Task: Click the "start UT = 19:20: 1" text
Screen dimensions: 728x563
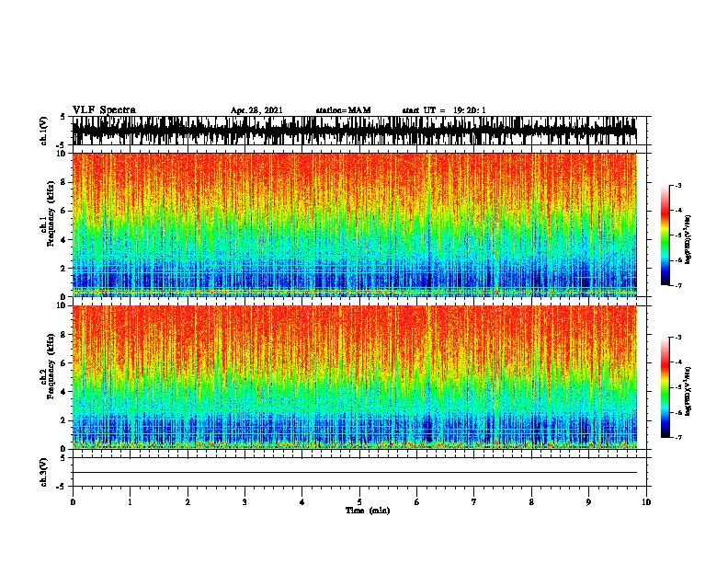Action: (444, 110)
